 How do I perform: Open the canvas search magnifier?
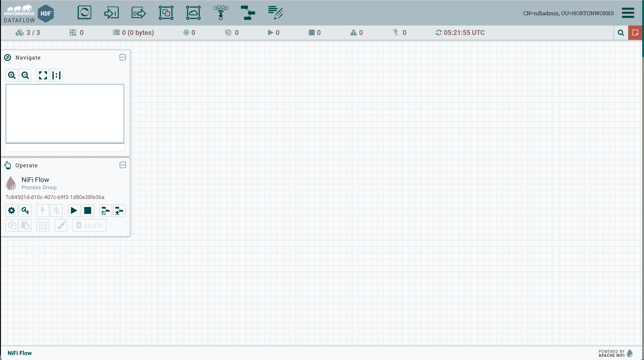coord(621,33)
